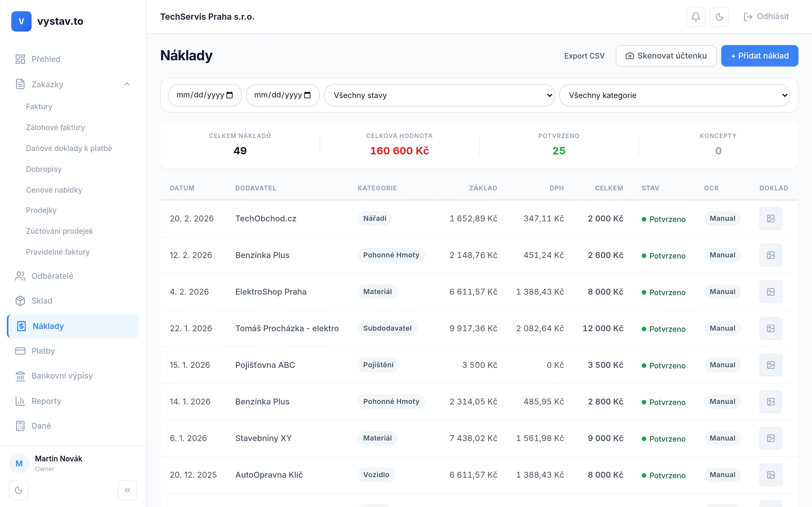Open the Všechny kategorie dropdown
This screenshot has width=812, height=507.
[674, 95]
